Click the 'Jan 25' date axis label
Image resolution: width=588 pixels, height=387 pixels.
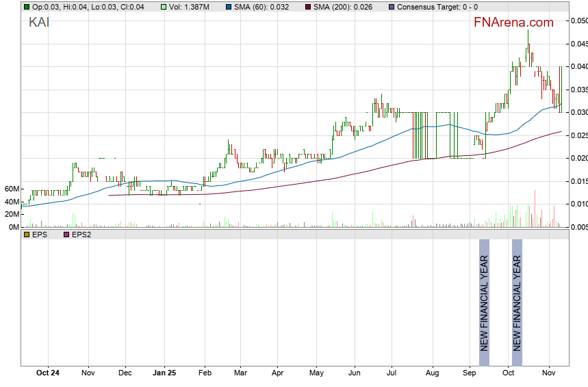[x=164, y=373]
